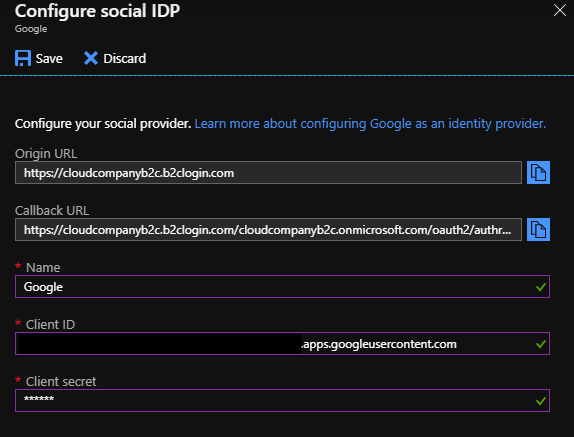
Task: Select the Callback URL field
Action: [268, 229]
